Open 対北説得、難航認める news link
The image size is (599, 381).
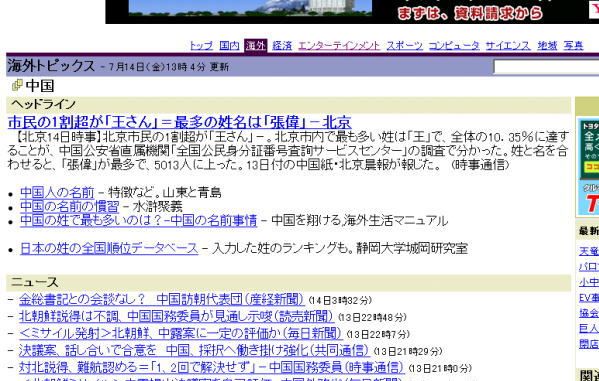pyautogui.click(x=211, y=367)
